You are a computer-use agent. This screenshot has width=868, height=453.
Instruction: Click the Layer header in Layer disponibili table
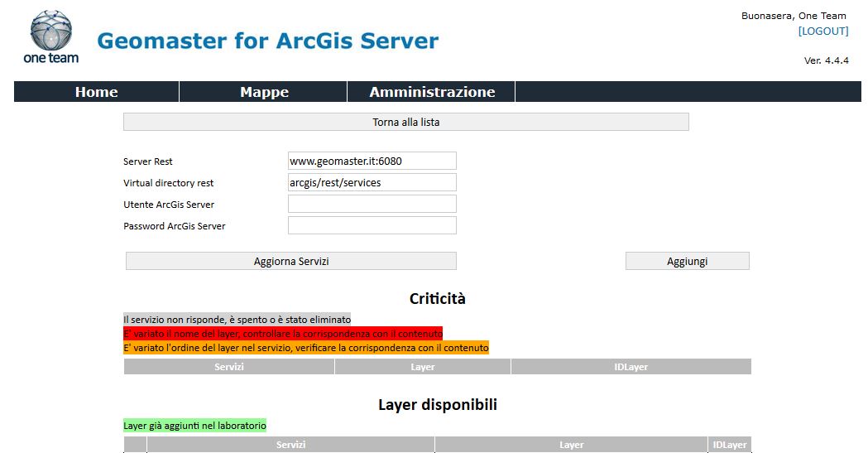tap(571, 444)
